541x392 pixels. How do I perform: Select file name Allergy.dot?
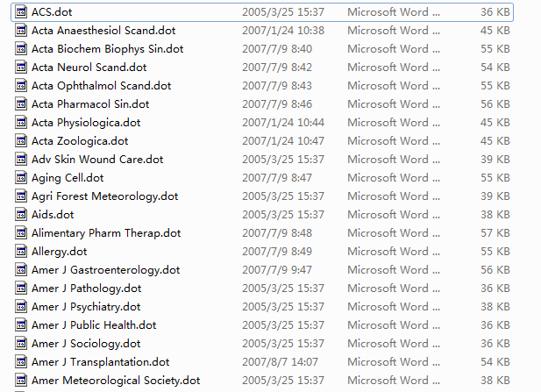(60, 252)
